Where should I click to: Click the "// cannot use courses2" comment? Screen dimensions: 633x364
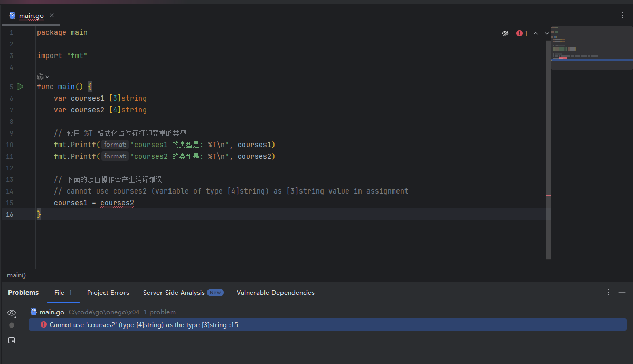231,191
